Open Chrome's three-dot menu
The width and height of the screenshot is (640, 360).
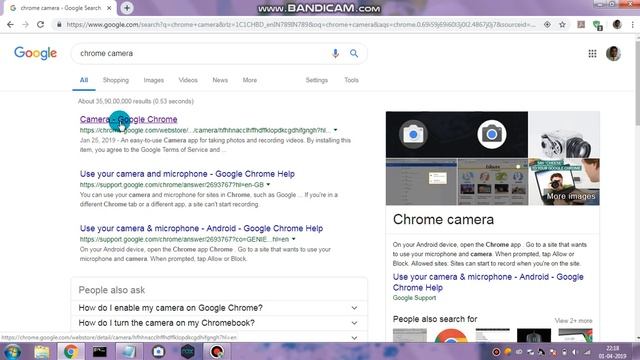pyautogui.click(x=632, y=24)
